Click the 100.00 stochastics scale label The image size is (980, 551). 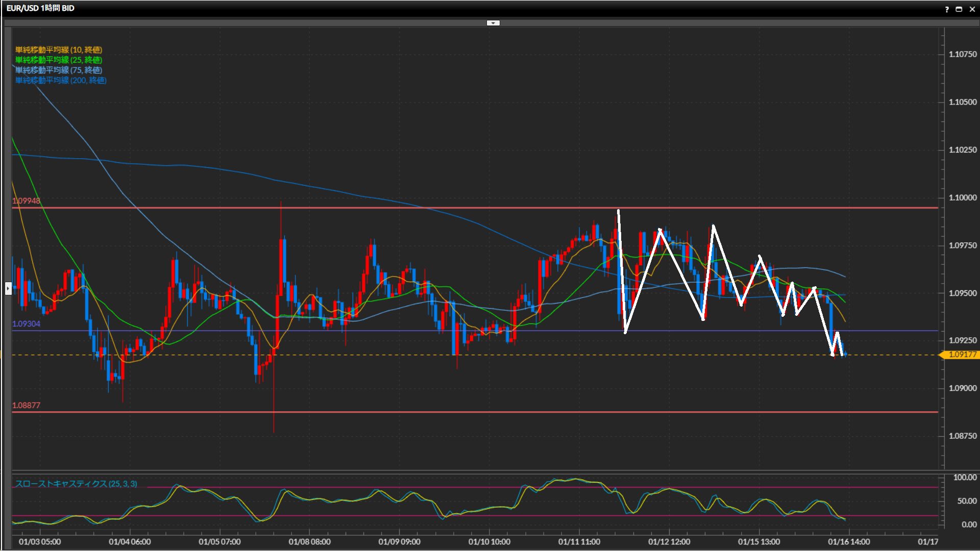pyautogui.click(x=965, y=478)
